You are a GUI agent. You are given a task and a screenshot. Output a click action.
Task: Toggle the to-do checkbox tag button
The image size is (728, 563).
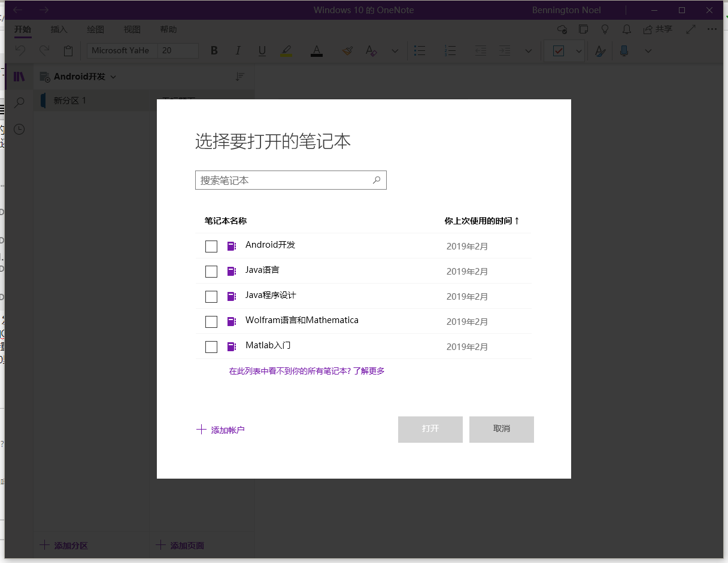tap(559, 51)
